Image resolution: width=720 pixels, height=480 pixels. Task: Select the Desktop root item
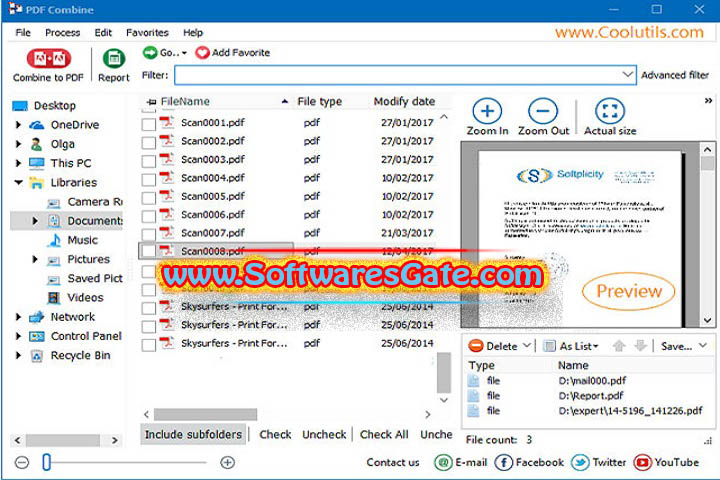click(44, 106)
